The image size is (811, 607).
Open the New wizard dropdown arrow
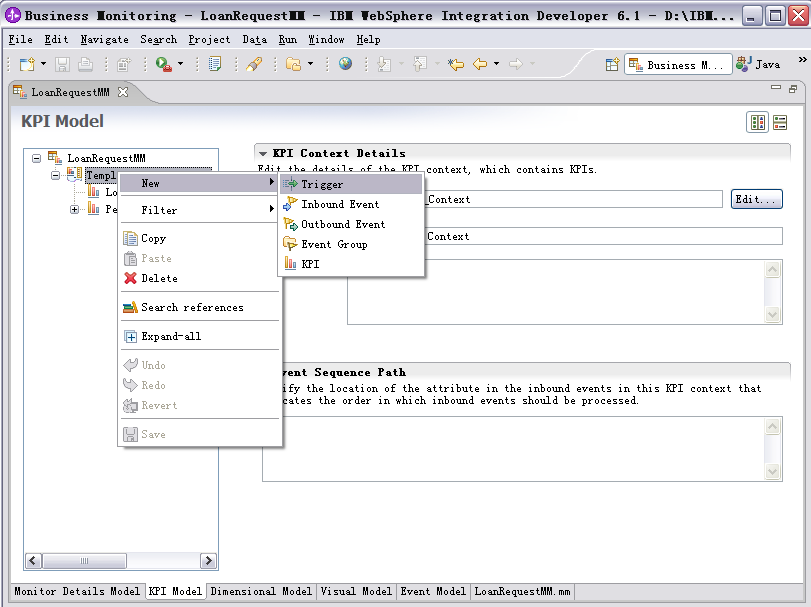[43, 64]
